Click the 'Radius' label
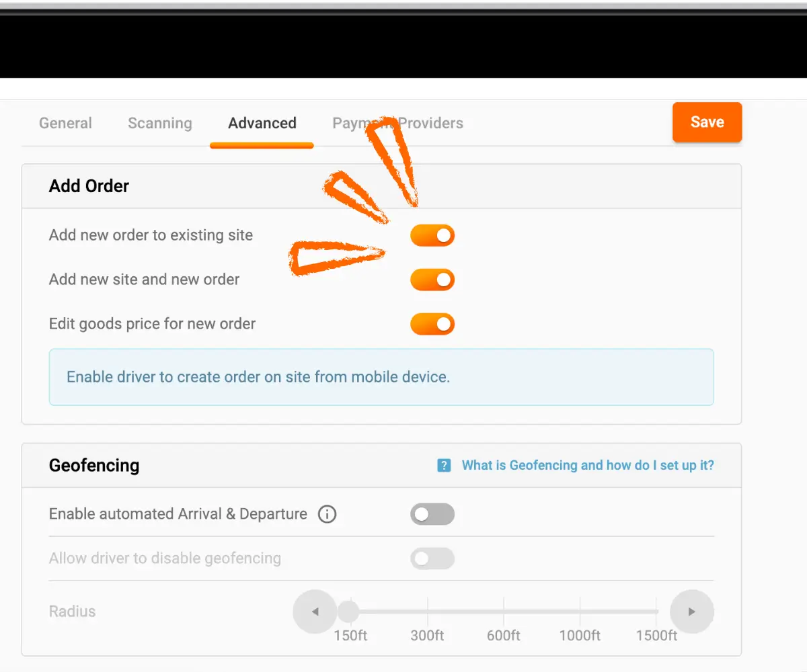Screen dimensions: 807x672 73,612
